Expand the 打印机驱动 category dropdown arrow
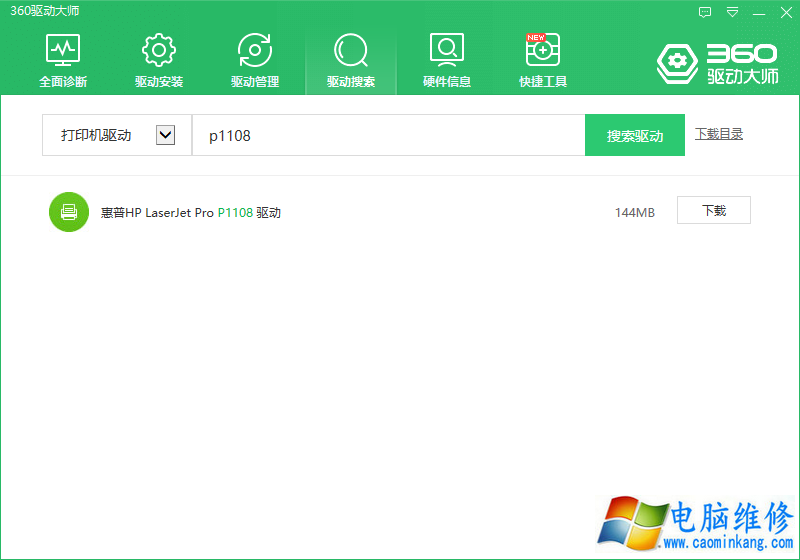Image resolution: width=800 pixels, height=560 pixels. tap(165, 135)
